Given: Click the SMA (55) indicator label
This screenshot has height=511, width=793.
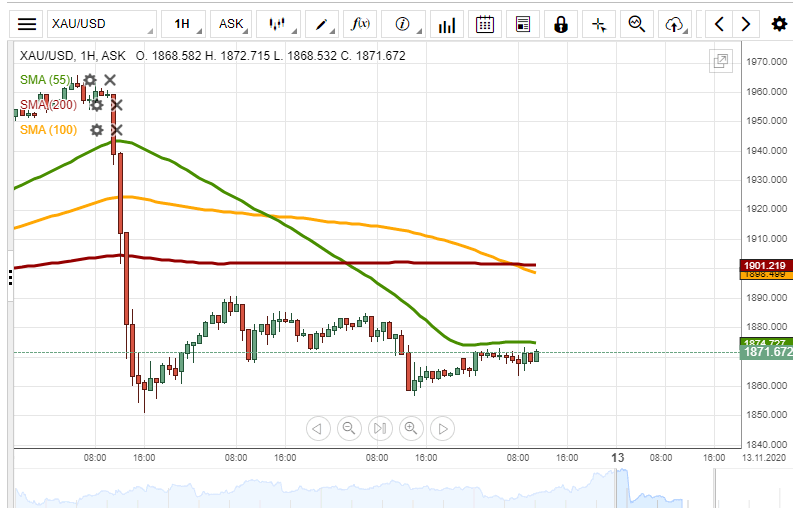Looking at the screenshot, I should click(x=45, y=80).
